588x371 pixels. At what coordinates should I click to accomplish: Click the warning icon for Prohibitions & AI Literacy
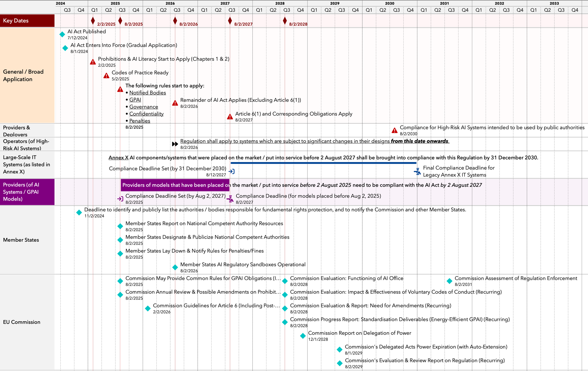pos(92,62)
